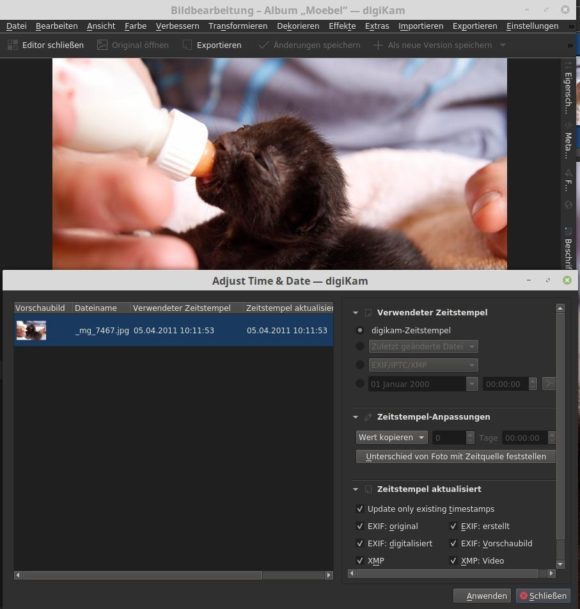This screenshot has width=580, height=609.
Task: Collapse Verwendeter Zeitstempel section
Action: [355, 313]
